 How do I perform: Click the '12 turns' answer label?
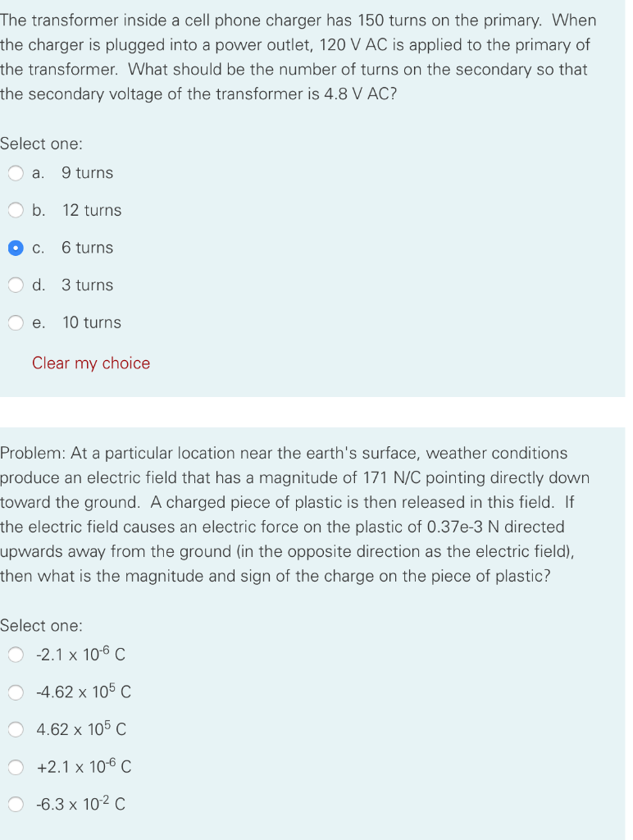[92, 211]
